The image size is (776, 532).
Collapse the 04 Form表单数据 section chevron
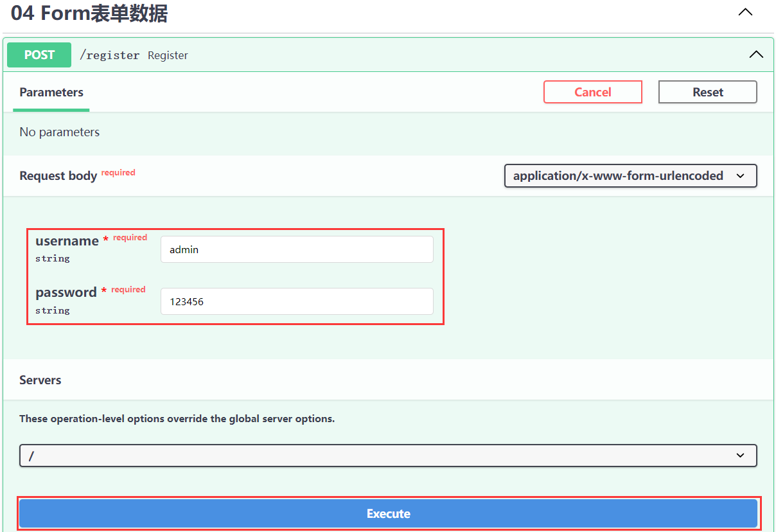(745, 12)
